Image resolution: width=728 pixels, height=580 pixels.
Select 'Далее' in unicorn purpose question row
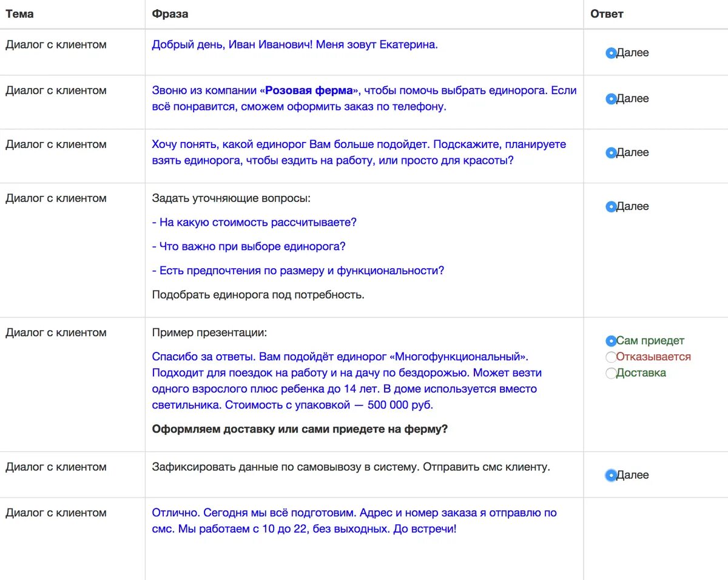point(611,153)
